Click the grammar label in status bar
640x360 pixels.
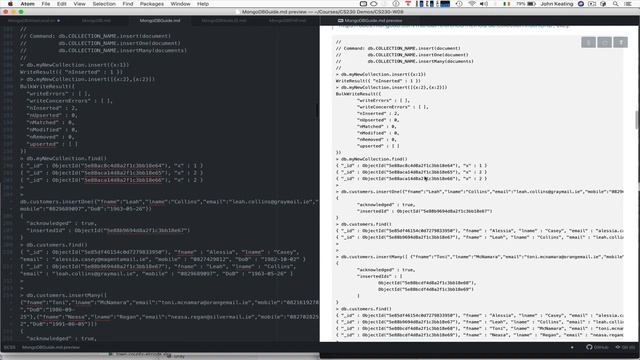click(x=9, y=347)
